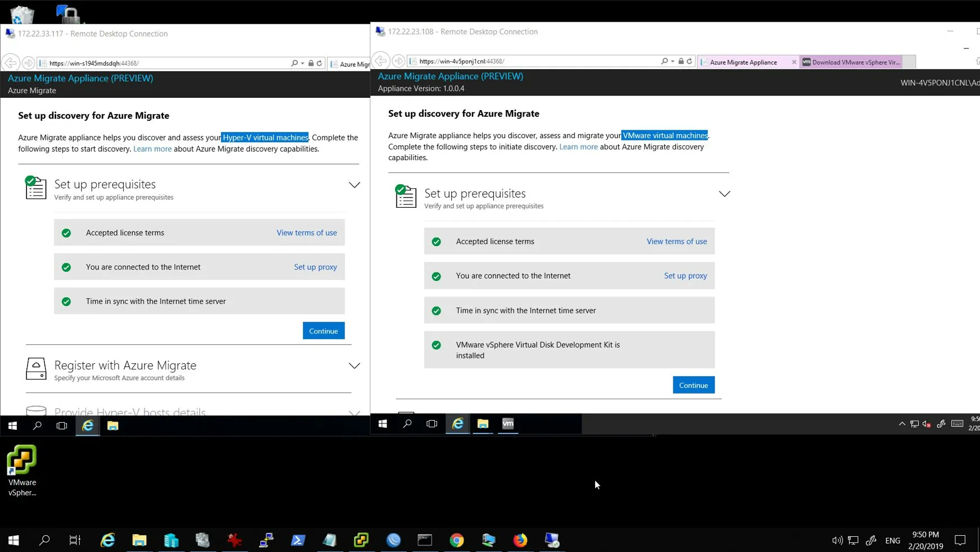Click ENG language indicator on host taskbar
The image size is (980, 552).
tap(892, 541)
